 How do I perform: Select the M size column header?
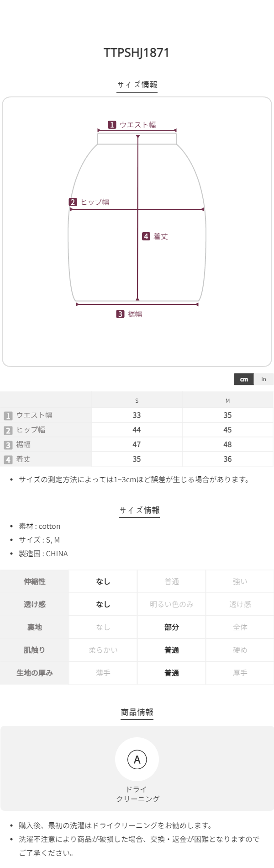click(227, 400)
